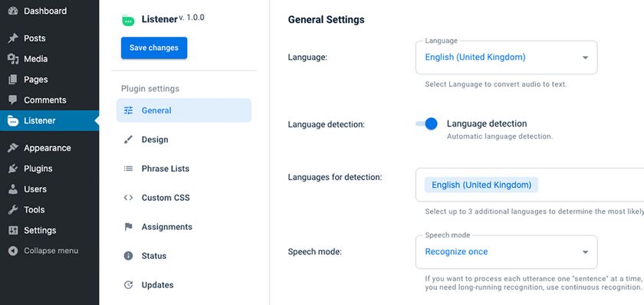Viewport: 644px width, 305px height.
Task: Open the Updates tab
Action: (x=183, y=285)
